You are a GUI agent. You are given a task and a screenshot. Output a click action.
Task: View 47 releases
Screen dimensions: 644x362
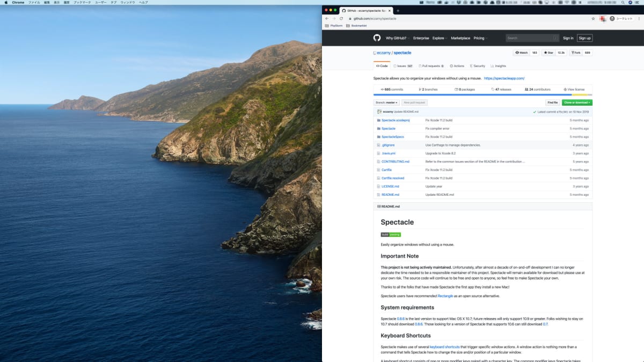click(x=501, y=89)
